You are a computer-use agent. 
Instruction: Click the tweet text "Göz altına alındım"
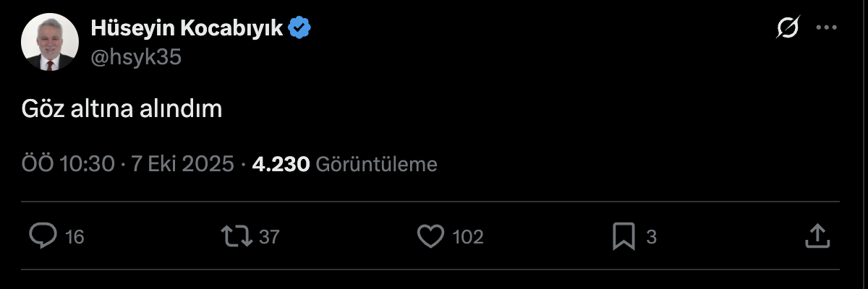[121, 109]
